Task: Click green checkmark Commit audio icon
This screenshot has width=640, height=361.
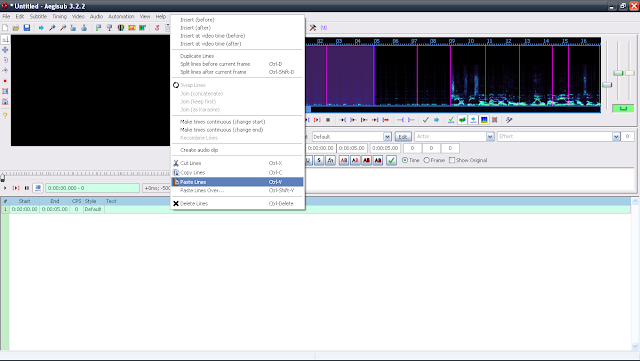Action: click(426, 120)
